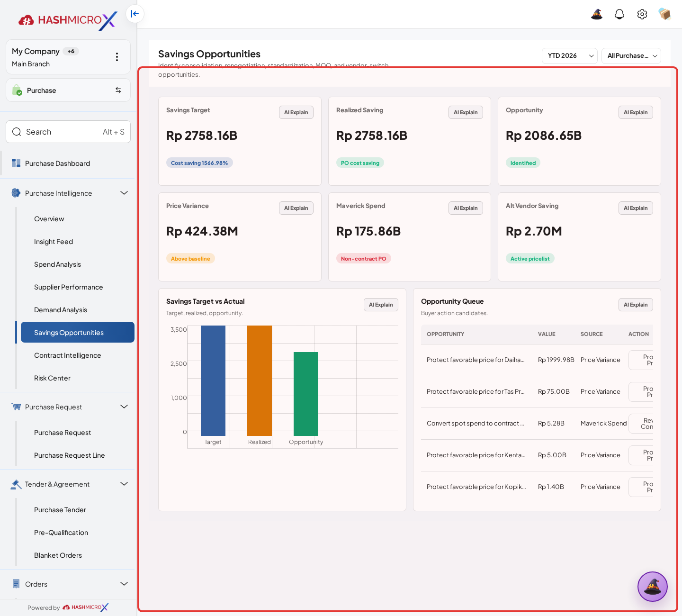Click the Purchase shopping bag icon
The image size is (682, 616).
coord(17,90)
